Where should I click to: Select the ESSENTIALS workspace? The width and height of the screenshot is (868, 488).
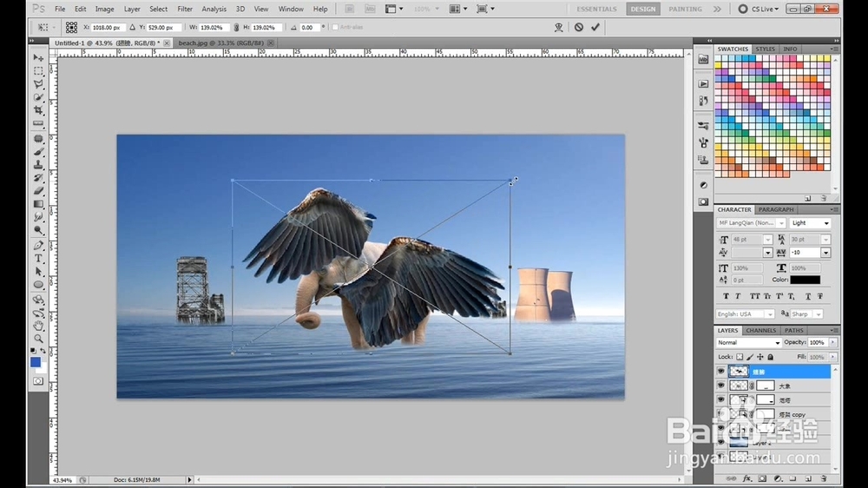tap(597, 9)
